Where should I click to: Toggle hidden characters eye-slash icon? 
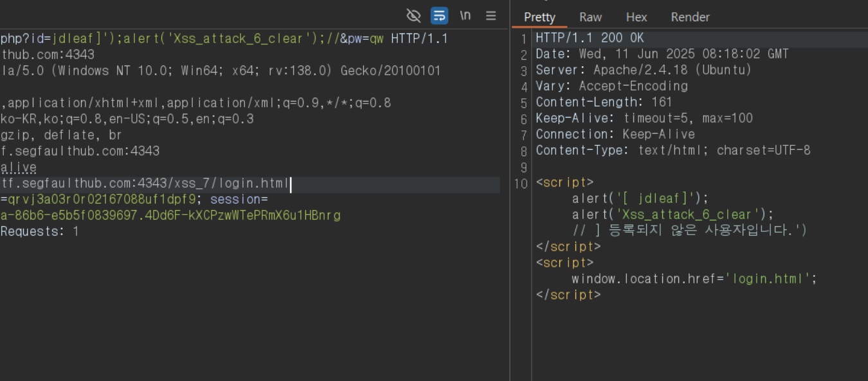click(414, 15)
